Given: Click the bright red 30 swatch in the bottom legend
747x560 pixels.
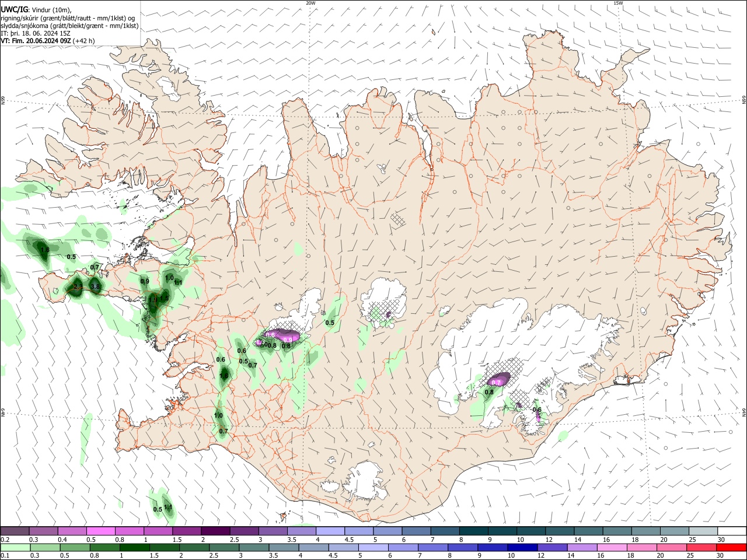Looking at the screenshot, I should coord(731,547).
